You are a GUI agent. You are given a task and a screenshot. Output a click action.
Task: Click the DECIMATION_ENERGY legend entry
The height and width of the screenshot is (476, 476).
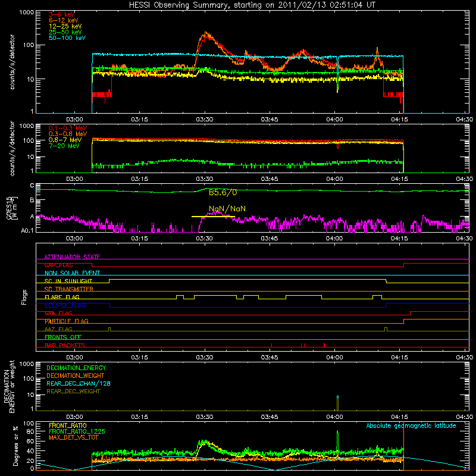[76, 368]
